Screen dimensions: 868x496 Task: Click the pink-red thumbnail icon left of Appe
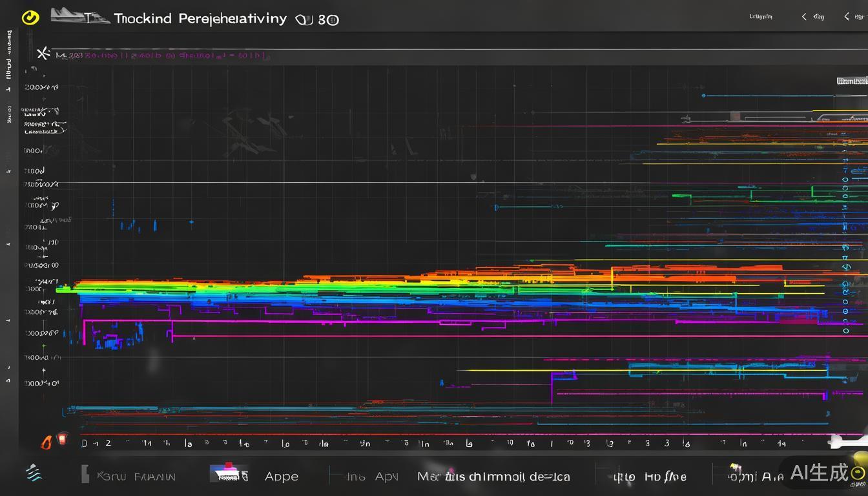coord(229,473)
